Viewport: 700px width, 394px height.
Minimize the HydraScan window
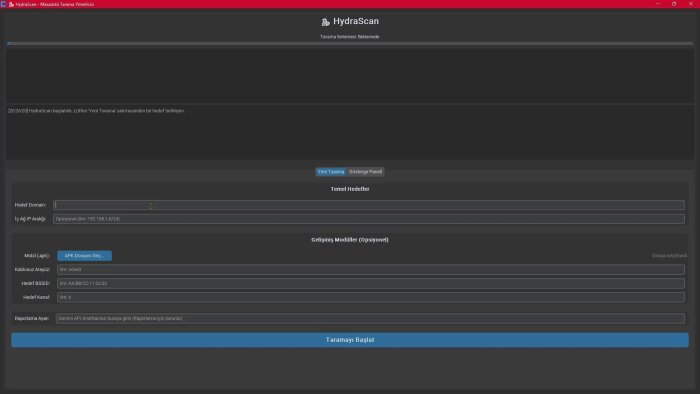[x=658, y=4]
